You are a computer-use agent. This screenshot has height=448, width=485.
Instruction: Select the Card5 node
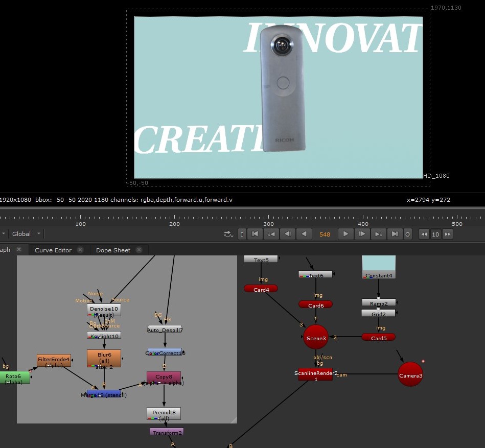(378, 337)
